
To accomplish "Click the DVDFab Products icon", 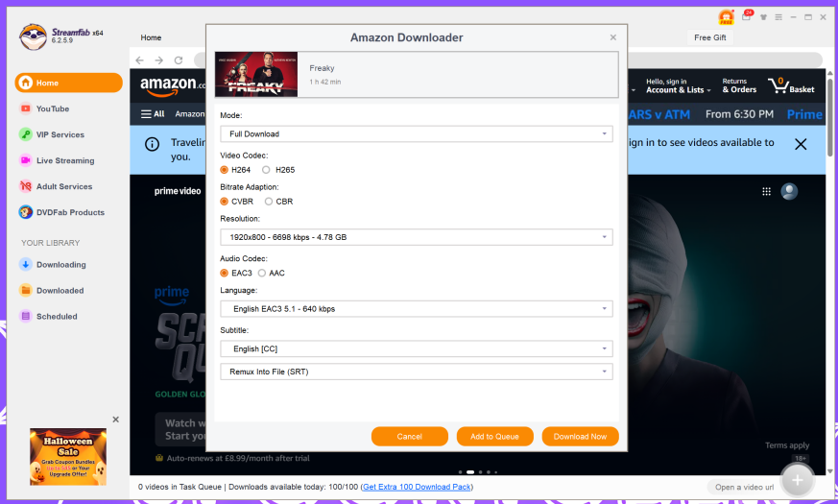I will [x=25, y=212].
